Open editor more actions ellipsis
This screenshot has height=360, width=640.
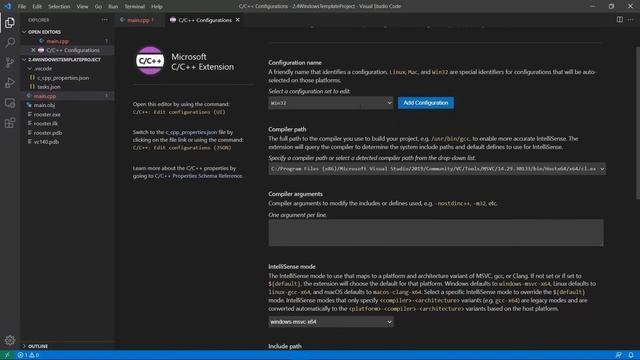click(631, 20)
